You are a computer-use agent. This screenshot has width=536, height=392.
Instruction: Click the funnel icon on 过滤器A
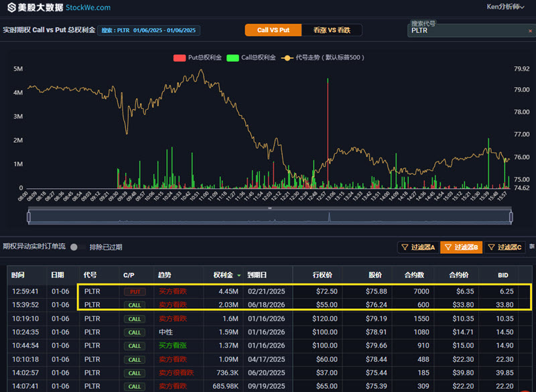(405, 247)
